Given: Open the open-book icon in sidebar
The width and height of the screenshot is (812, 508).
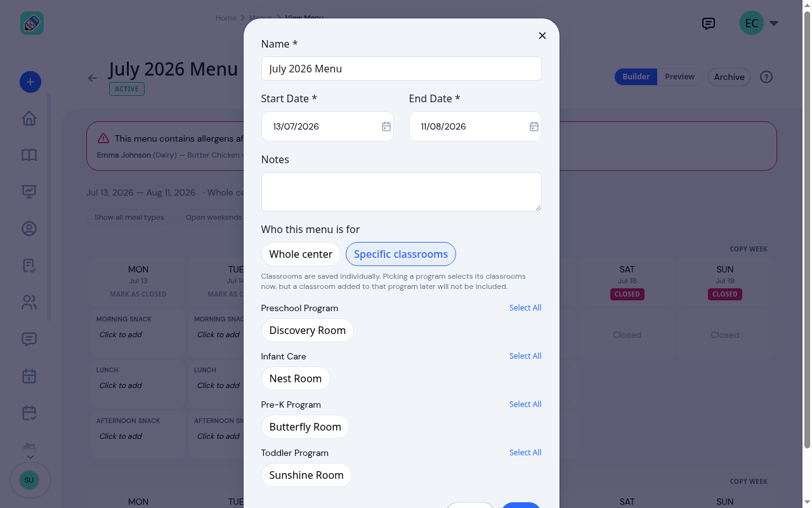Looking at the screenshot, I should (29, 156).
